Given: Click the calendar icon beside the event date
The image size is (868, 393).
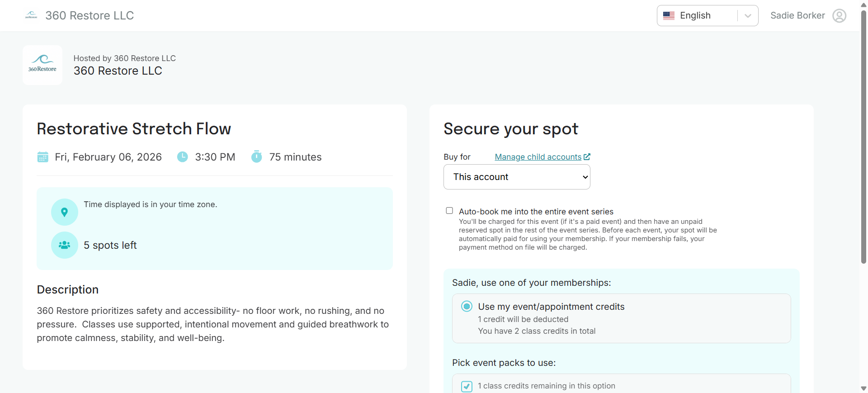Looking at the screenshot, I should pos(42,157).
